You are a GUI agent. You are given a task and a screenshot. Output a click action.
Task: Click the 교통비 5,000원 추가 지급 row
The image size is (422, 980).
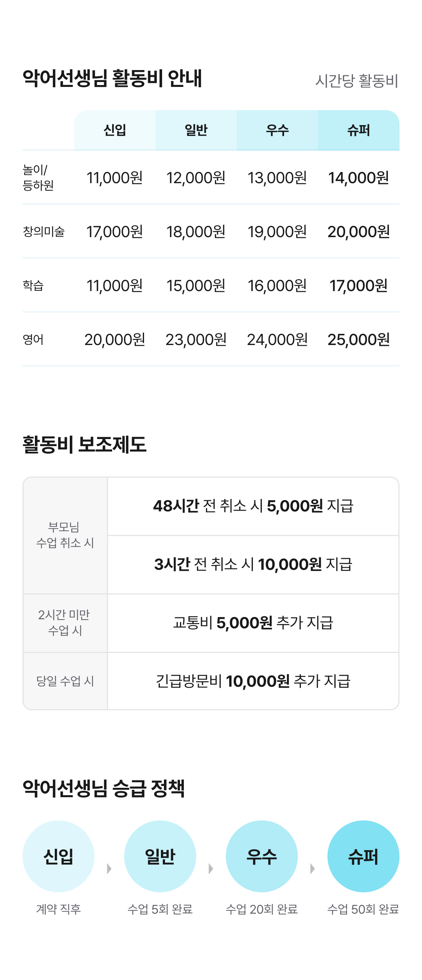point(253,623)
